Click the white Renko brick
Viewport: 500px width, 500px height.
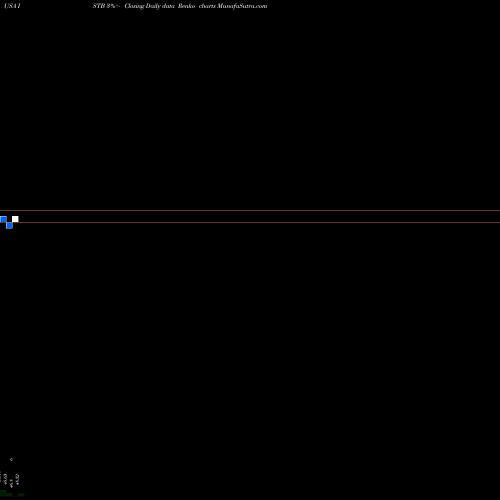(x=15, y=219)
